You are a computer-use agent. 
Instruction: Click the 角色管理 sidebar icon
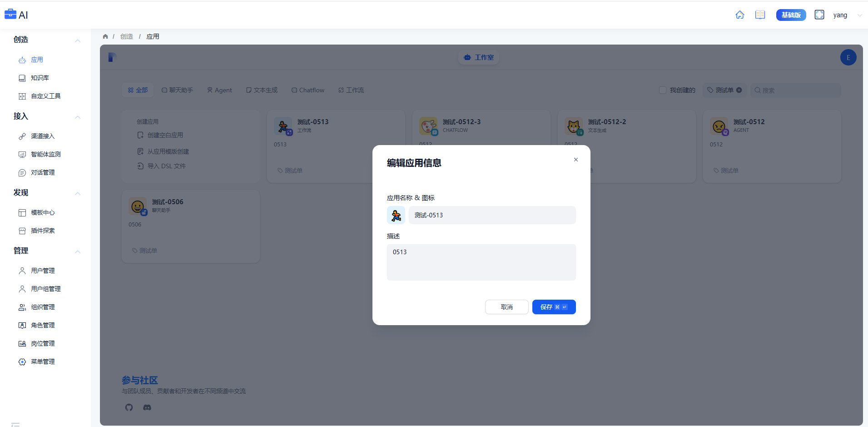(22, 325)
